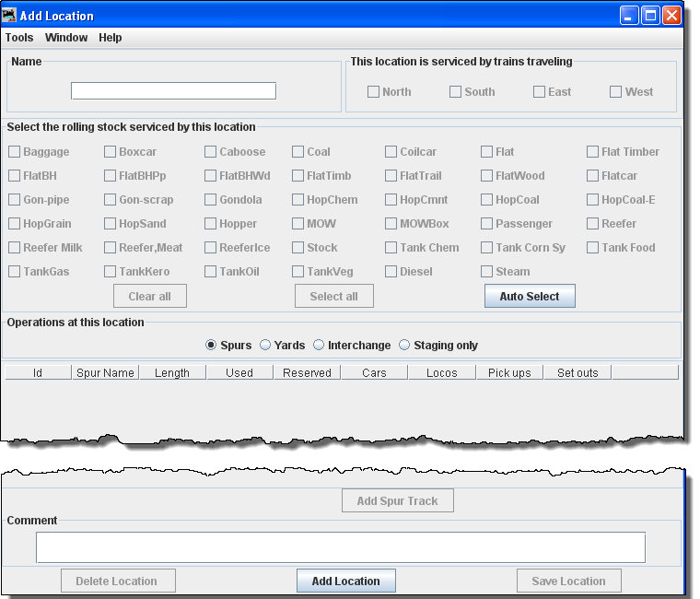Click inside the Comment text box

point(340,547)
